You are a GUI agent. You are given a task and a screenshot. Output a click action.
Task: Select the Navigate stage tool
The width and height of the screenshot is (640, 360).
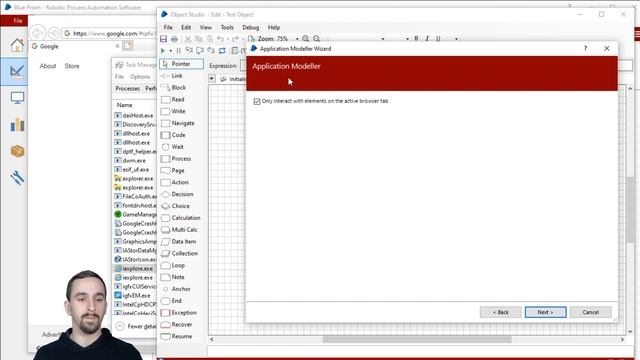tap(178, 123)
